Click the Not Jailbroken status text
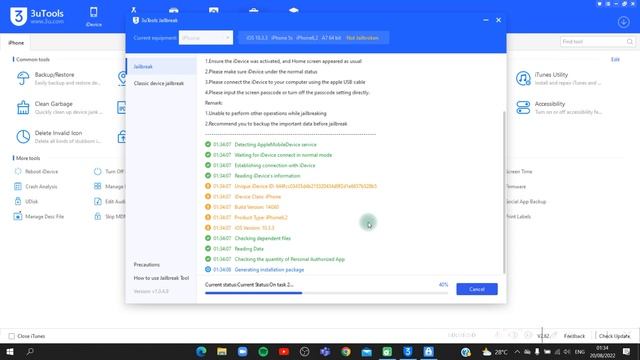The height and width of the screenshot is (360, 640). (x=362, y=38)
